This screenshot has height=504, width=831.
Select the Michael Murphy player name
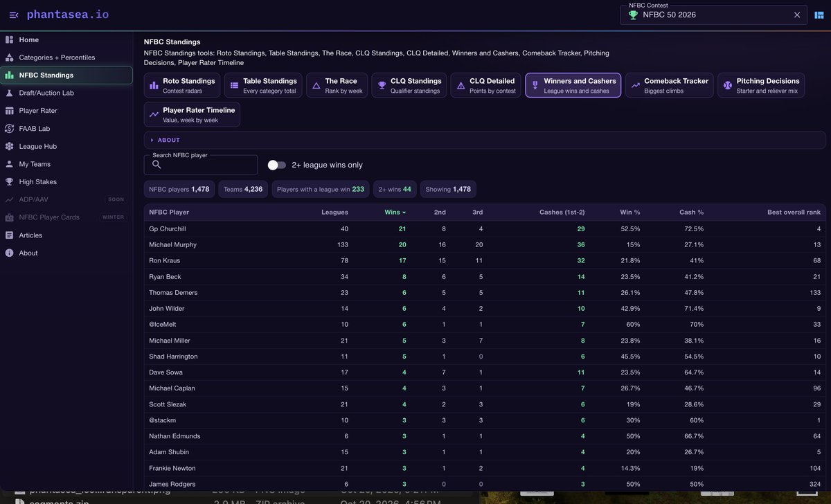[x=172, y=244]
